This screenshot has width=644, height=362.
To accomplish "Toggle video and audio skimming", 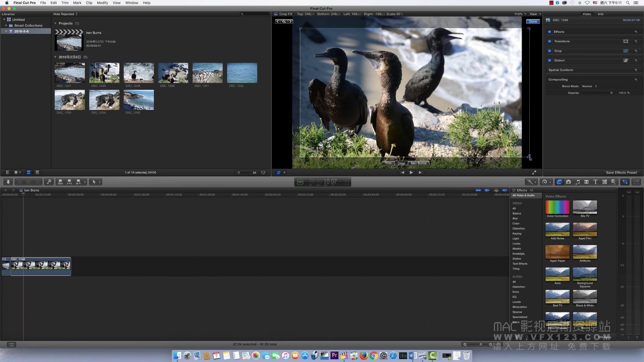I will (478, 190).
